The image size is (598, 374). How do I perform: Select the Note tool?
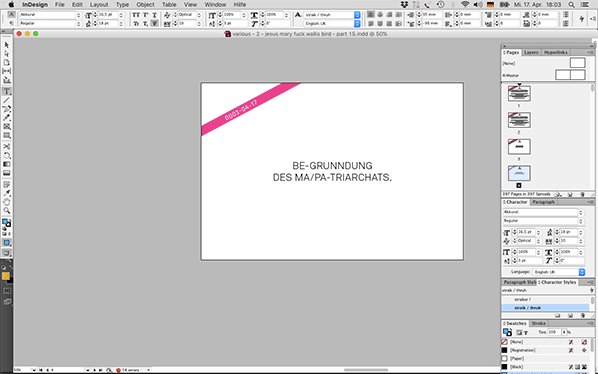pyautogui.click(x=6, y=185)
